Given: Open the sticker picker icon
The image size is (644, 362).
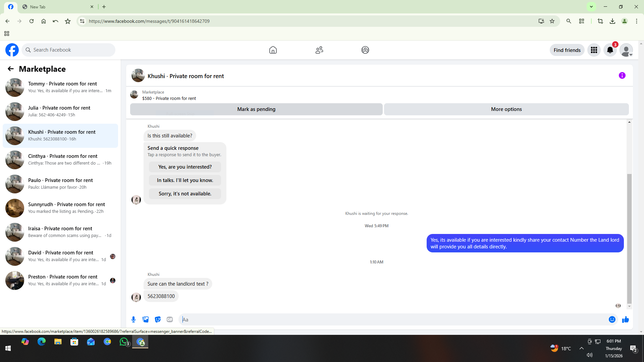Looking at the screenshot, I should (x=158, y=319).
